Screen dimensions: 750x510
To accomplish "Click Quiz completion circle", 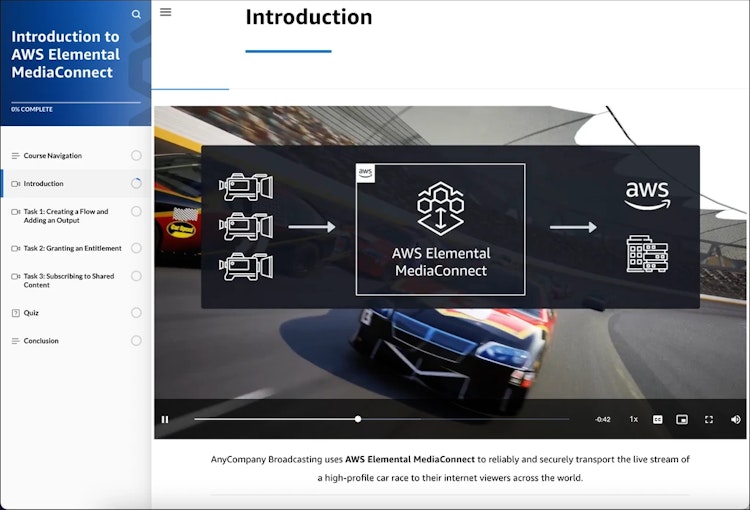I will click(x=136, y=313).
